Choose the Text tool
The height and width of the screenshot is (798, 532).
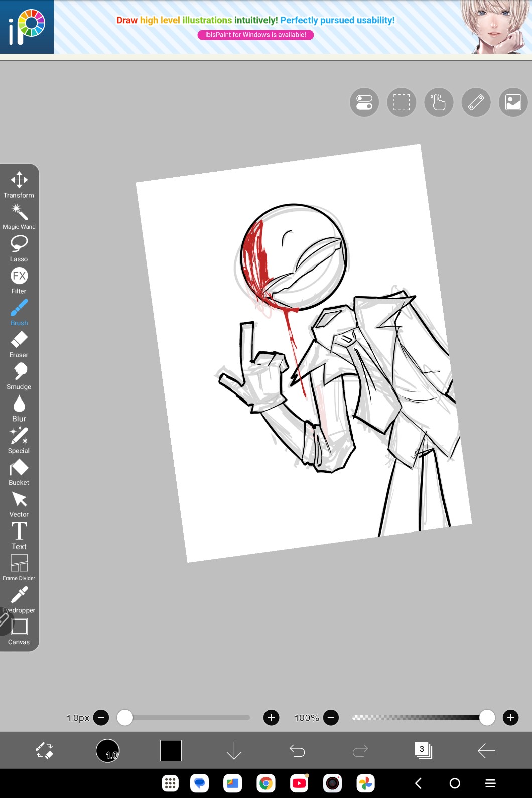pyautogui.click(x=19, y=536)
